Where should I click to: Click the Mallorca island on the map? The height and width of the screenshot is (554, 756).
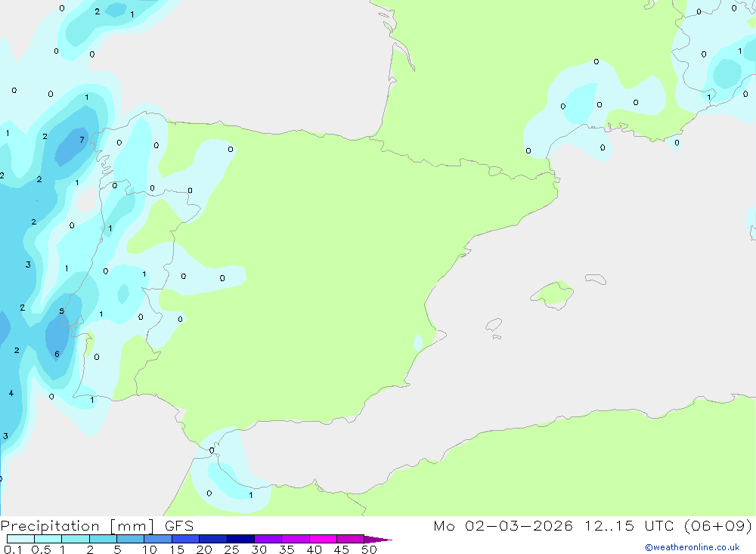point(553,294)
